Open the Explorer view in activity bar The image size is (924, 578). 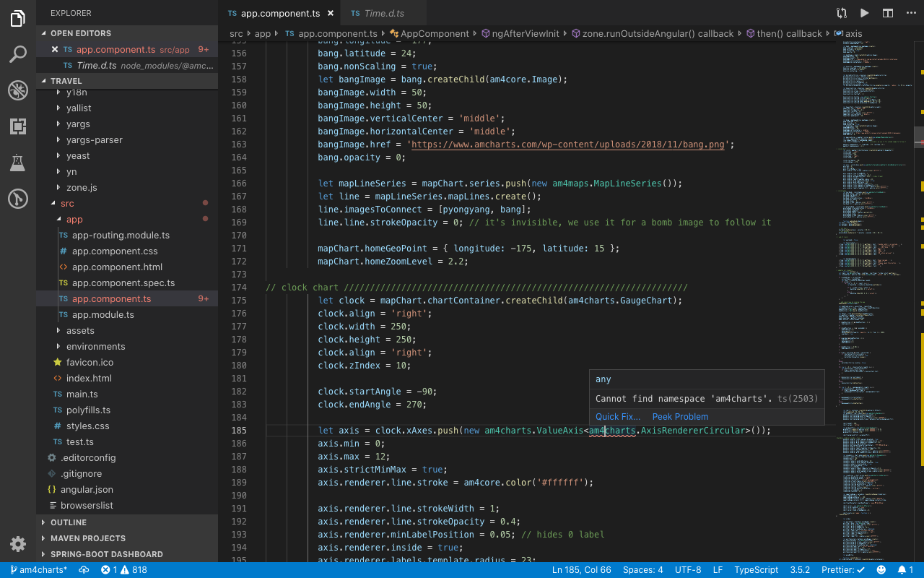(18, 18)
